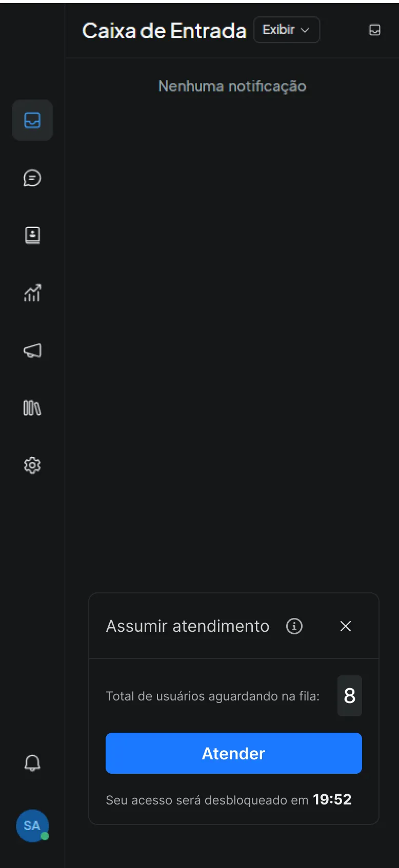Click the 19:52 unlock countdown timer

tap(332, 799)
